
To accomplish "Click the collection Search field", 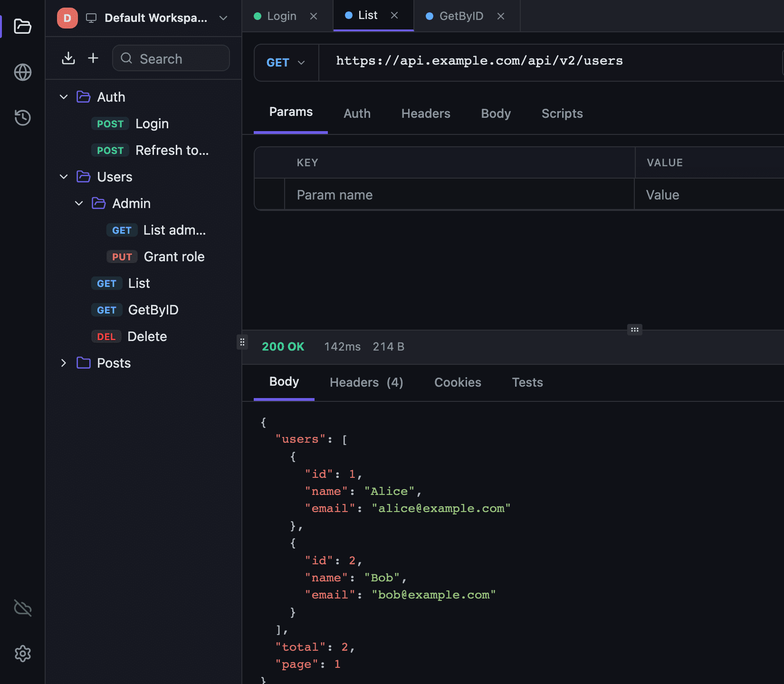I will (171, 58).
